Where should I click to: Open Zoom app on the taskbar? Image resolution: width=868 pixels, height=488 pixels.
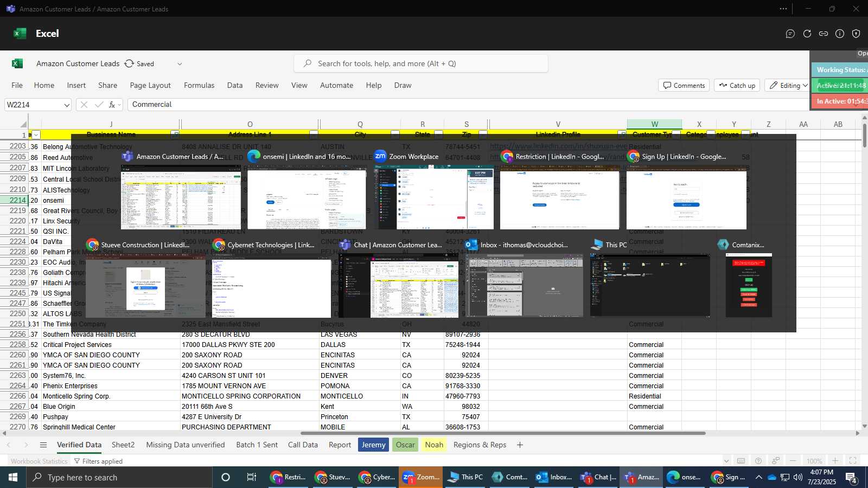click(420, 477)
